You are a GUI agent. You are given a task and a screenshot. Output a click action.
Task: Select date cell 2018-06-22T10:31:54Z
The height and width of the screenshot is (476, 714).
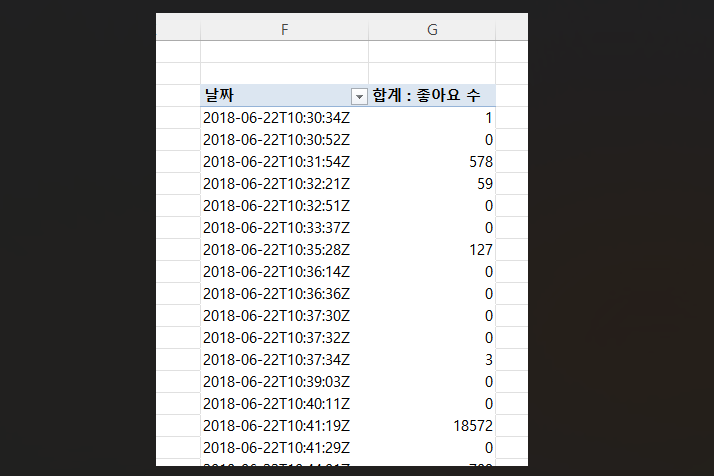[277, 162]
